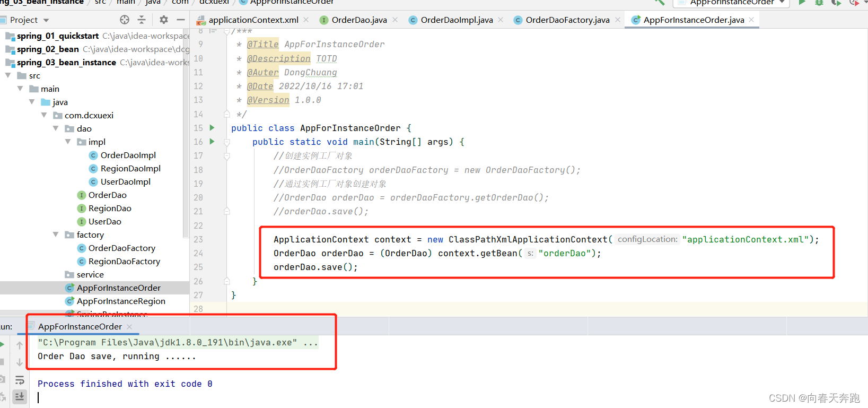This screenshot has height=408, width=868.
Task: Click the locate/select opened file icon
Action: pos(125,20)
